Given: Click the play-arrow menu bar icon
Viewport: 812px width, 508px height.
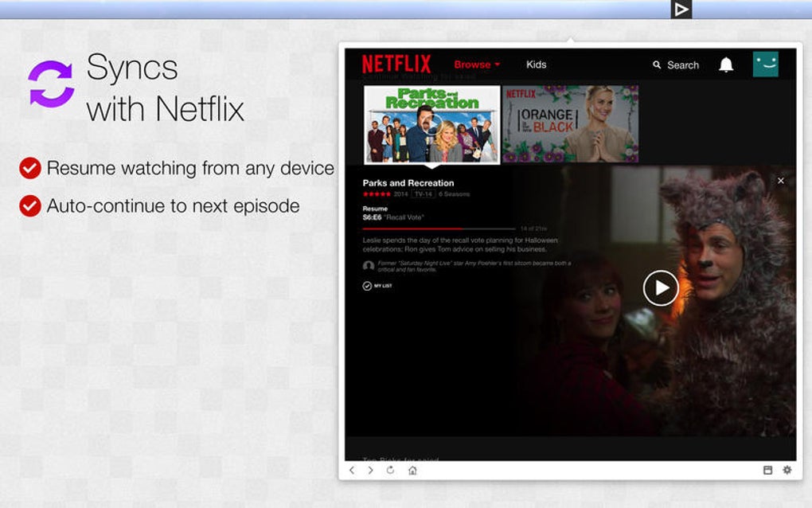Looking at the screenshot, I should coord(681,10).
